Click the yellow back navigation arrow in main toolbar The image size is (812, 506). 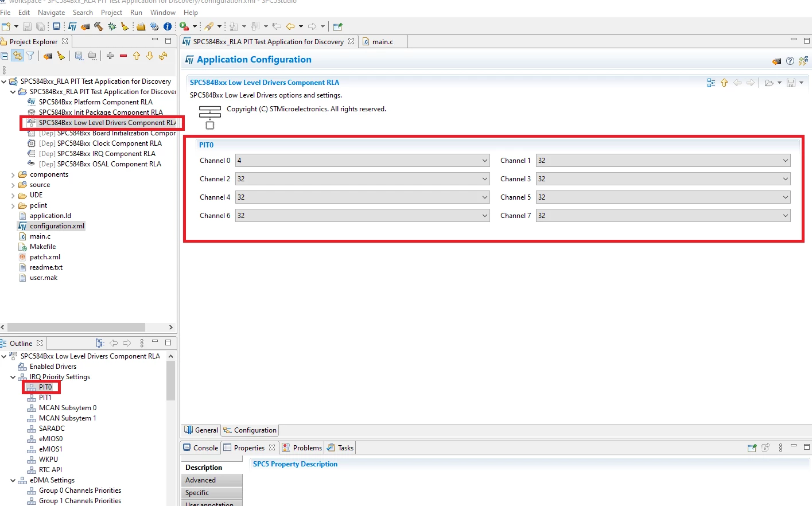290,26
